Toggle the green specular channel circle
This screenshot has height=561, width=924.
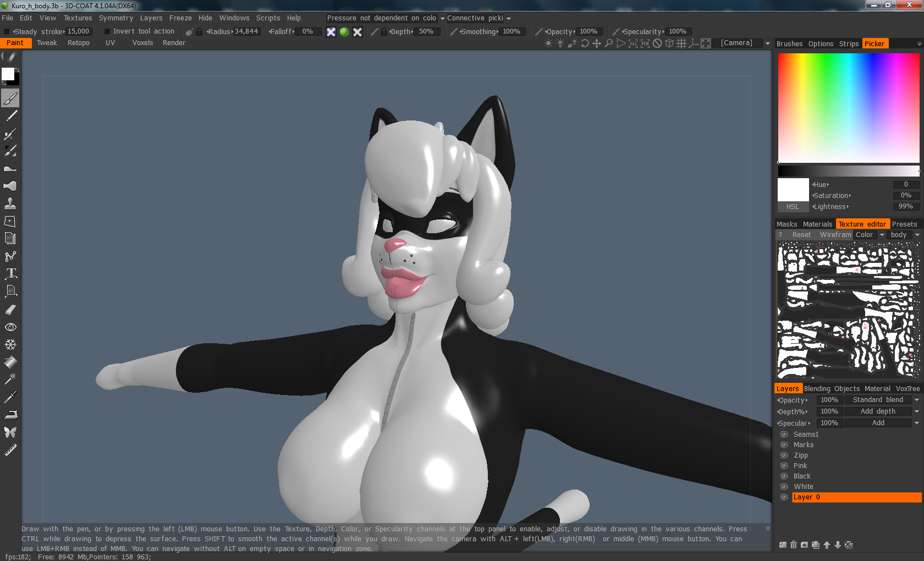[344, 32]
